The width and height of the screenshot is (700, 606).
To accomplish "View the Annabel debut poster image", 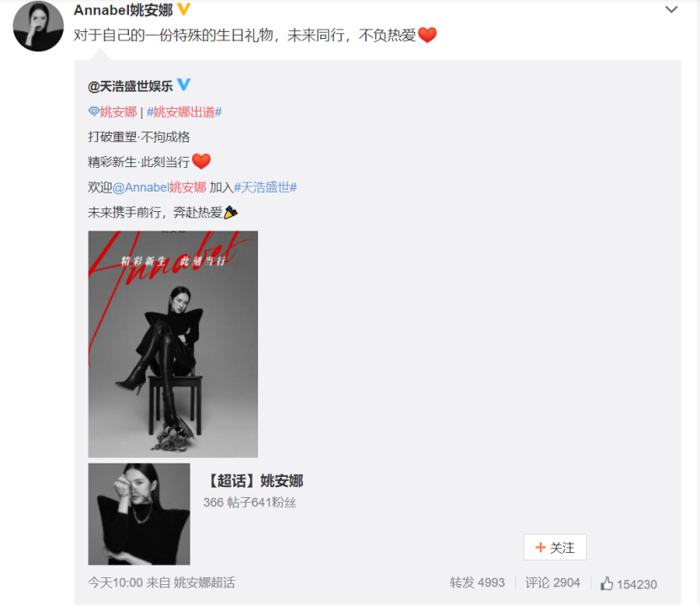I will pyautogui.click(x=173, y=344).
